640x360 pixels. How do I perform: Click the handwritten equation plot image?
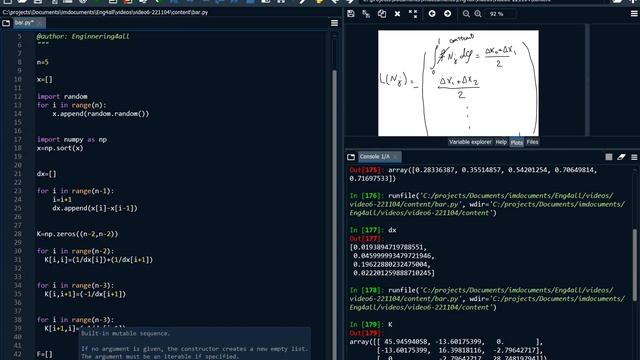458,83
